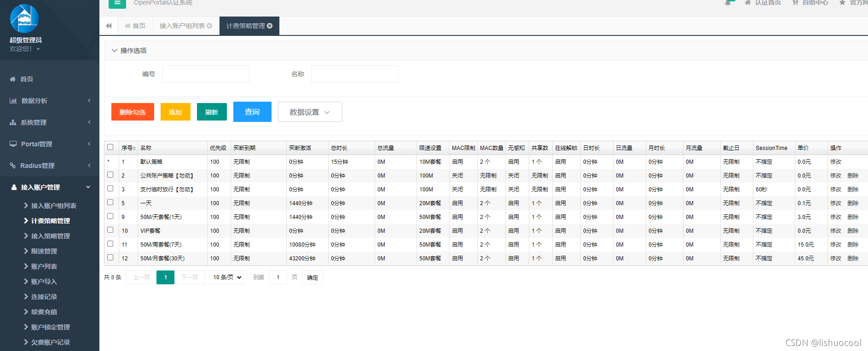Viewport: 868px width, 351px height.
Task: Toggle the select-all checkbox in table header
Action: click(x=110, y=147)
